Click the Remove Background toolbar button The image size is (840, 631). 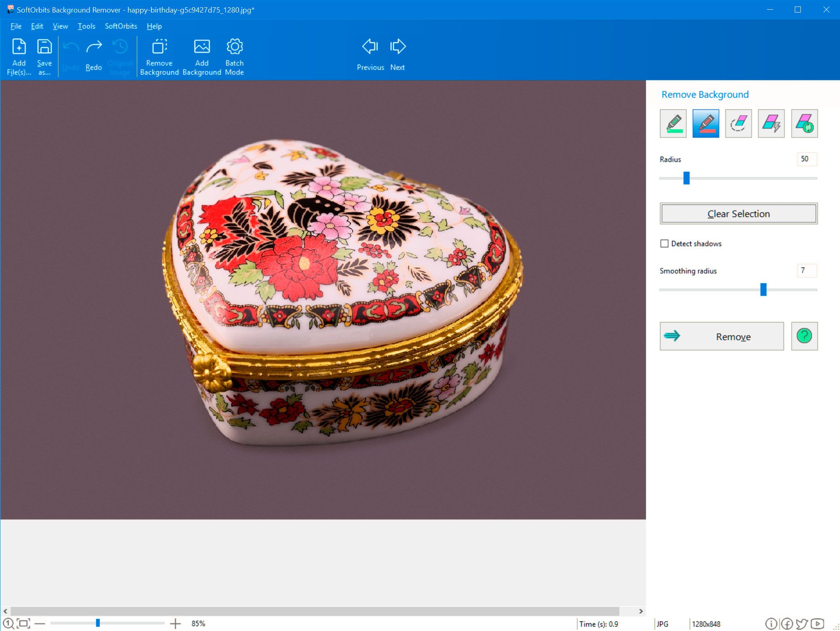click(x=159, y=56)
